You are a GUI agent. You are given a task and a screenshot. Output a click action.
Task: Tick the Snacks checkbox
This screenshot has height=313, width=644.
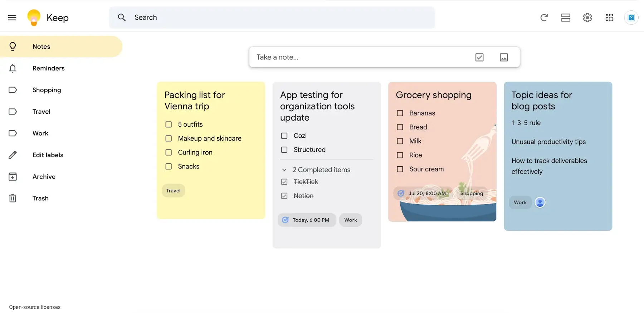click(169, 166)
